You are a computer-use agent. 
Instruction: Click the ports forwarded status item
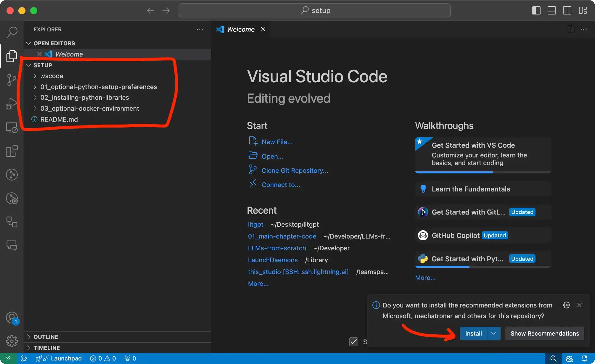[x=130, y=358]
